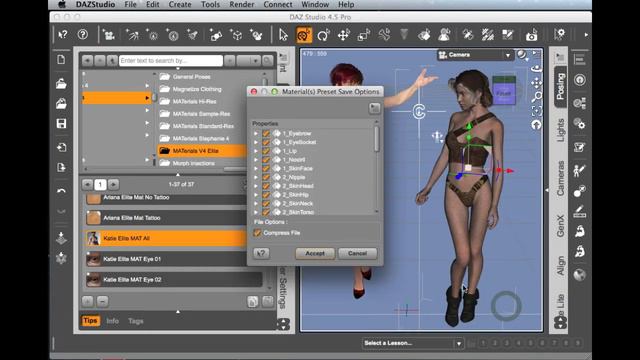Click the New file icon in sidebar
The height and width of the screenshot is (360, 640).
tap(61, 60)
